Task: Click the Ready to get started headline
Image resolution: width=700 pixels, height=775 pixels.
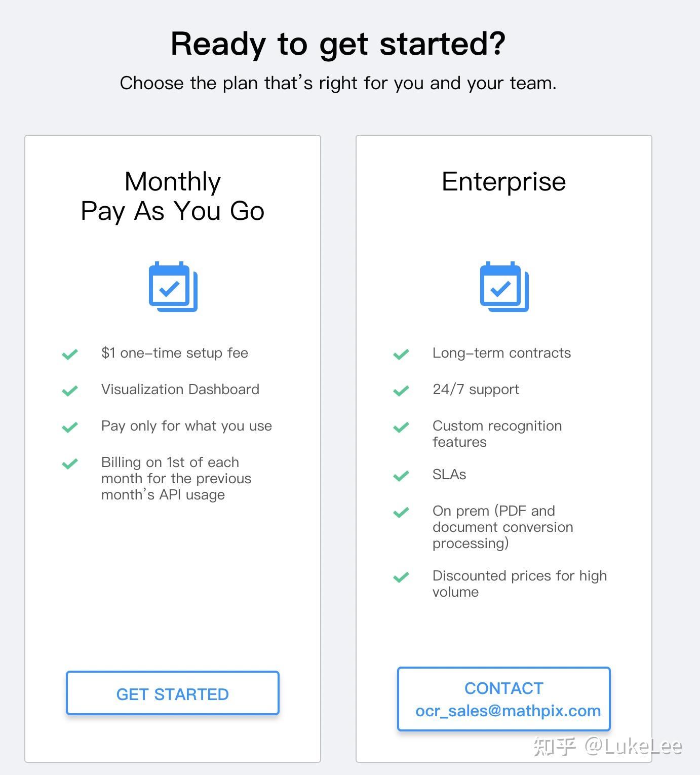Action: (x=338, y=44)
